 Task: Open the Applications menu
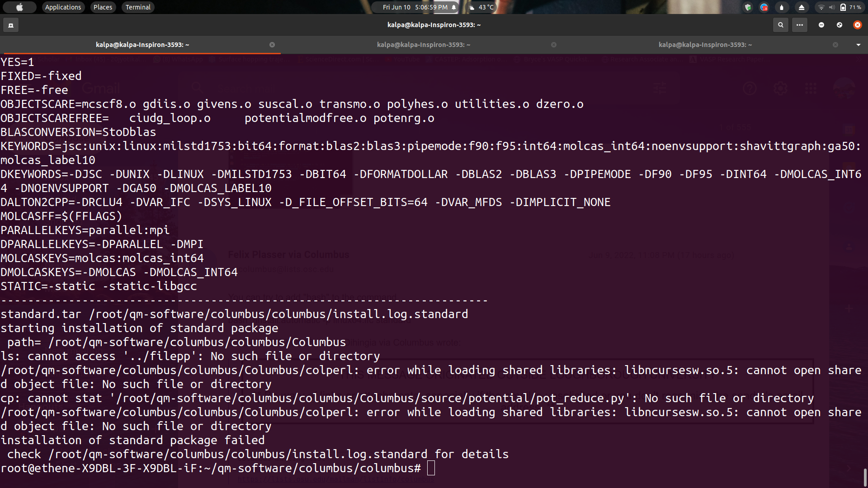pyautogui.click(x=63, y=7)
